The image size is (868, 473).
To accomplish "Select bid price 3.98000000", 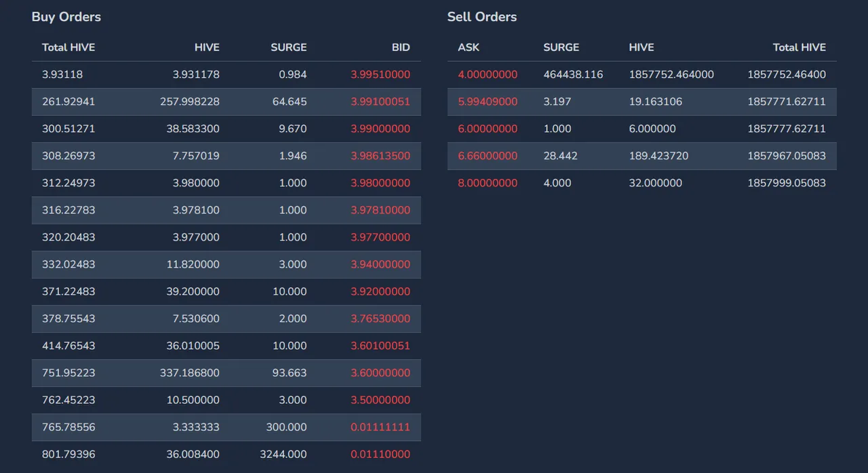I will click(x=380, y=183).
